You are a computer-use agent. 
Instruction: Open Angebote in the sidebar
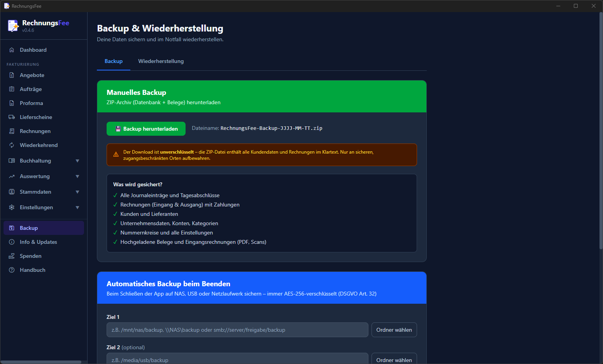[x=44, y=75]
